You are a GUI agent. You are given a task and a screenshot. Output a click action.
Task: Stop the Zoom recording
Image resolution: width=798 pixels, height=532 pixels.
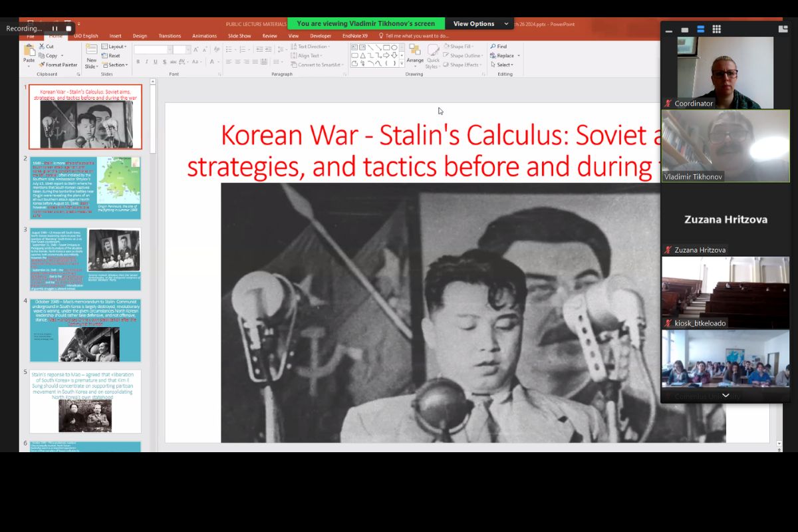pyautogui.click(x=68, y=29)
